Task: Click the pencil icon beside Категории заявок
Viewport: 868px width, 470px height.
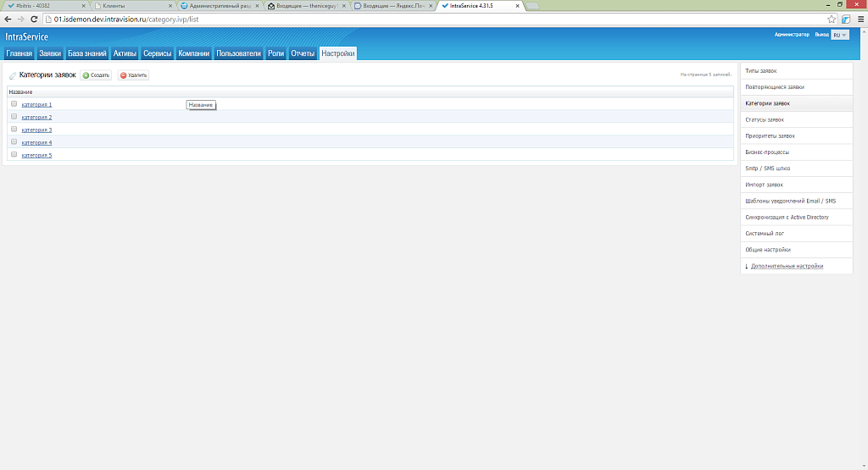Action: click(13, 75)
